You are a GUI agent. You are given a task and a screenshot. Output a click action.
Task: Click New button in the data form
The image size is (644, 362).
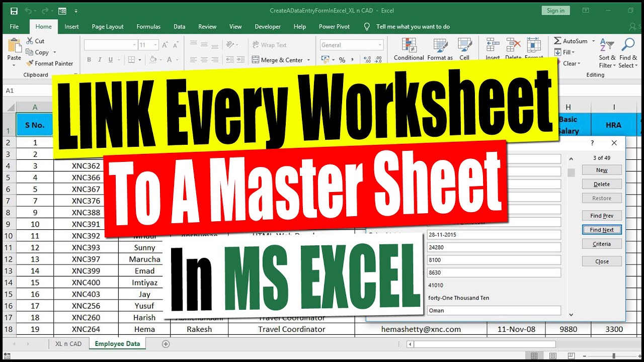[602, 170]
